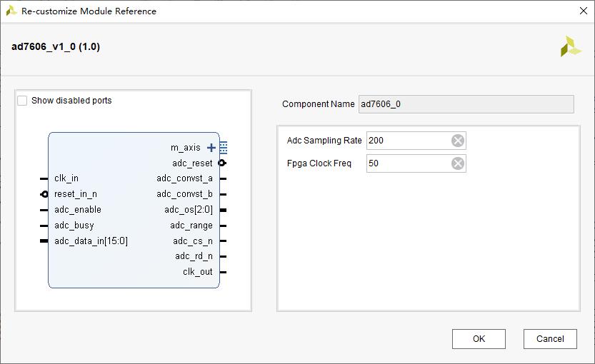595x364 pixels.
Task: Select the adc_data_in[15:0] port label
Action: tap(91, 241)
